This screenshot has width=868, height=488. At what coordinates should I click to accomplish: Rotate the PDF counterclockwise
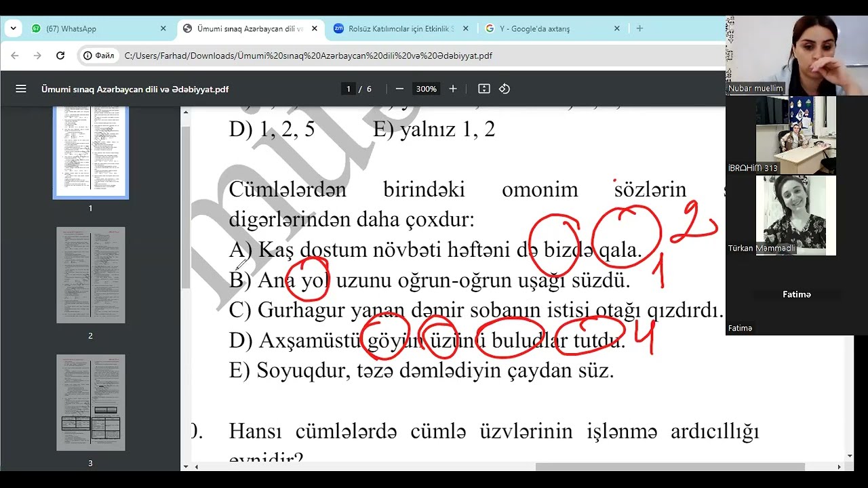[505, 89]
